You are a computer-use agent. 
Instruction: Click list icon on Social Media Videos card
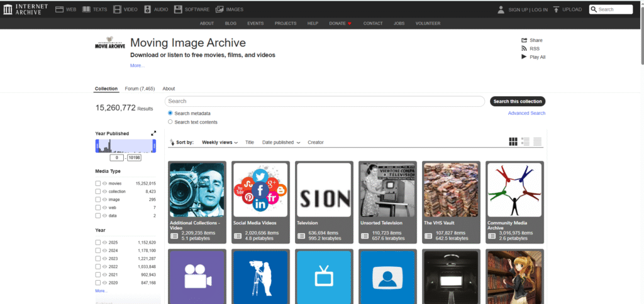click(x=237, y=236)
